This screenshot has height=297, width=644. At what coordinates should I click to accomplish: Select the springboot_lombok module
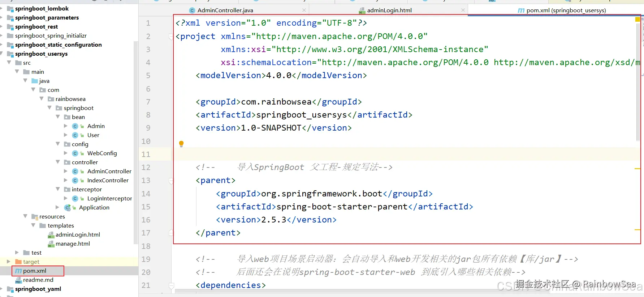(x=42, y=8)
